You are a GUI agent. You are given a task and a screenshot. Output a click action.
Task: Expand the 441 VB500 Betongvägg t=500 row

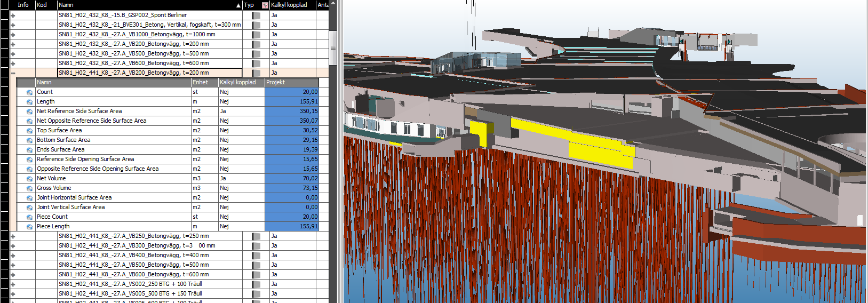(x=13, y=265)
